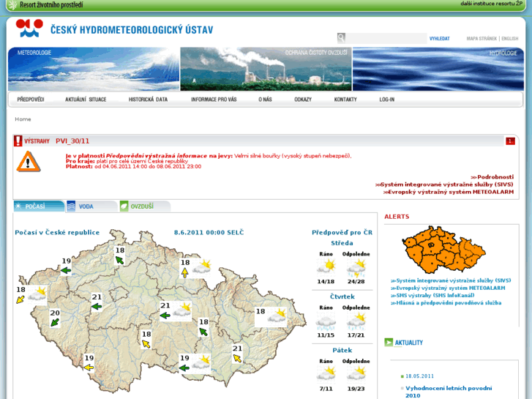
Task: Click the green leaf icon in Resort header
Action: 12,4
